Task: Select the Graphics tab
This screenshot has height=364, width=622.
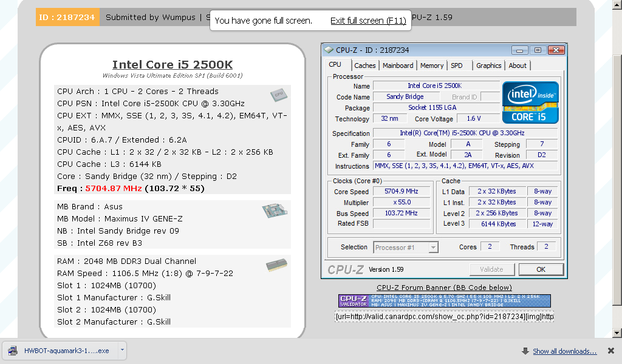Action: [x=489, y=66]
